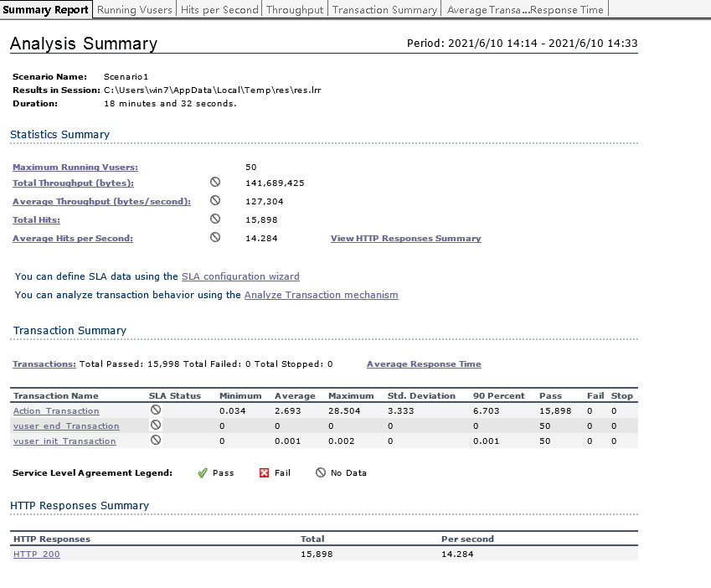Open the Maximum Running Vusers link
Screen dimensions: 711x588
(x=75, y=167)
